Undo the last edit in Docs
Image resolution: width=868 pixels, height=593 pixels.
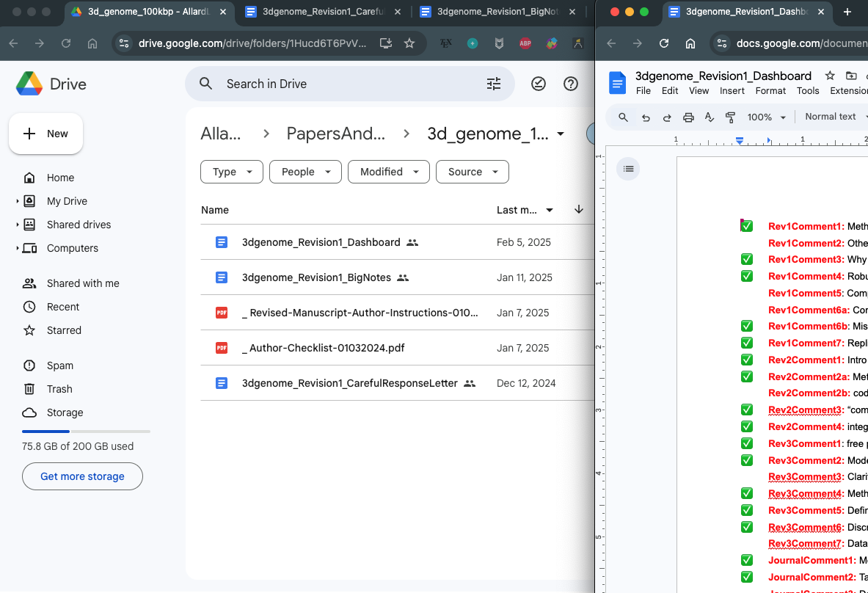646,117
